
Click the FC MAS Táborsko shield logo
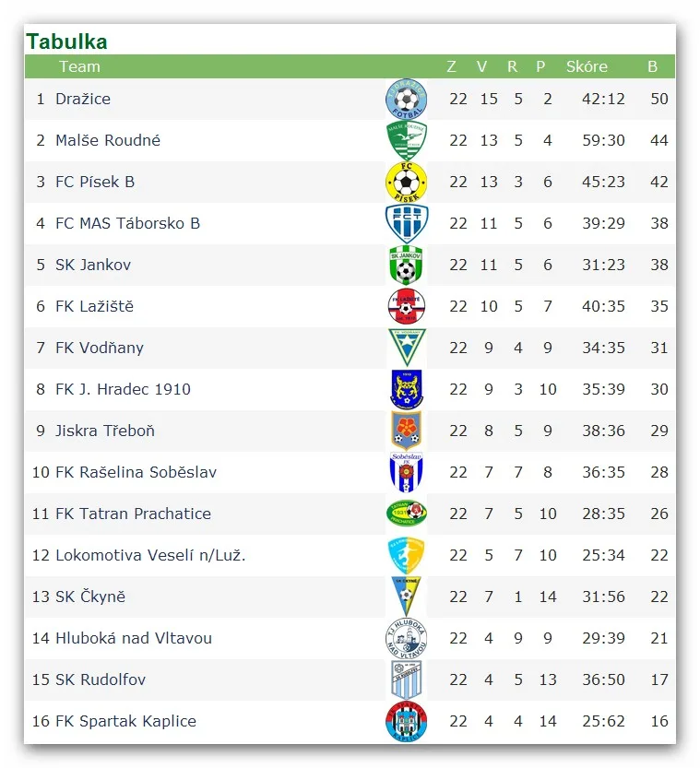click(x=406, y=223)
